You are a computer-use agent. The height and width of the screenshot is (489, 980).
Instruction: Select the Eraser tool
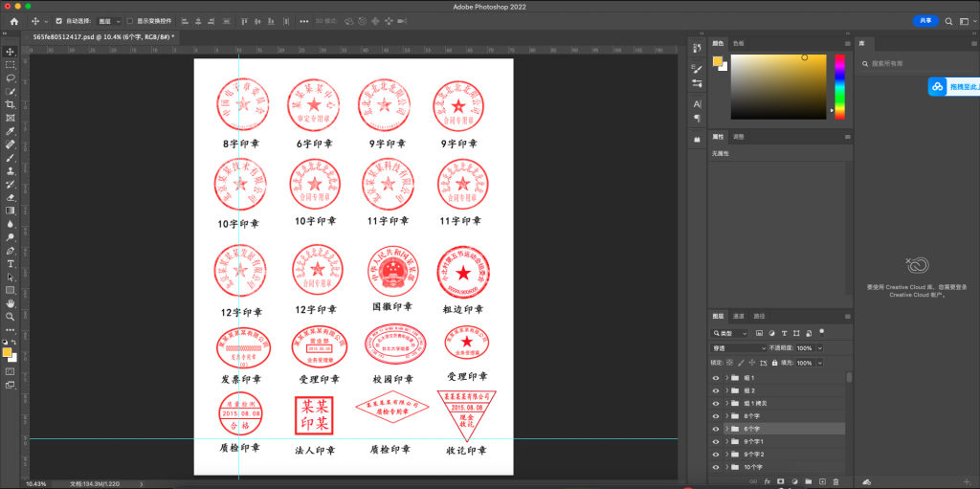point(10,197)
